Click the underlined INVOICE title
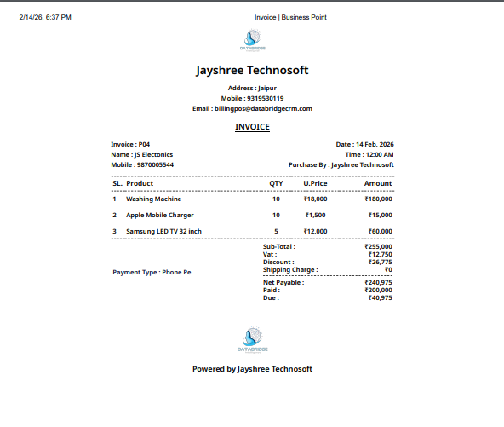Screen dimensions: 504x427 pos(252,127)
